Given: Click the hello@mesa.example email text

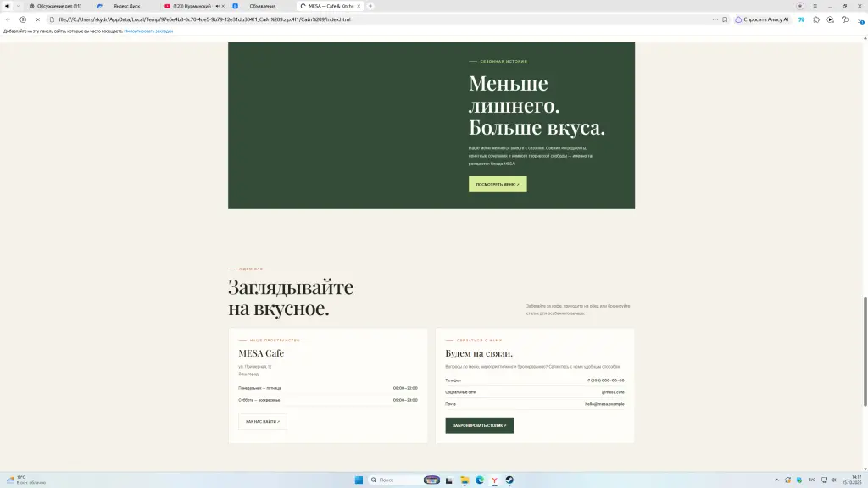Looking at the screenshot, I should (x=604, y=404).
